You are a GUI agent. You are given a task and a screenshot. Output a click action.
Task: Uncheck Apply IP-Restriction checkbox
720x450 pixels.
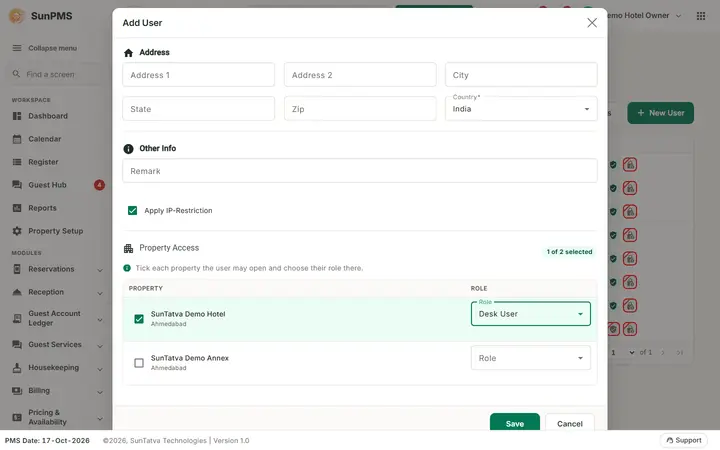tap(132, 210)
